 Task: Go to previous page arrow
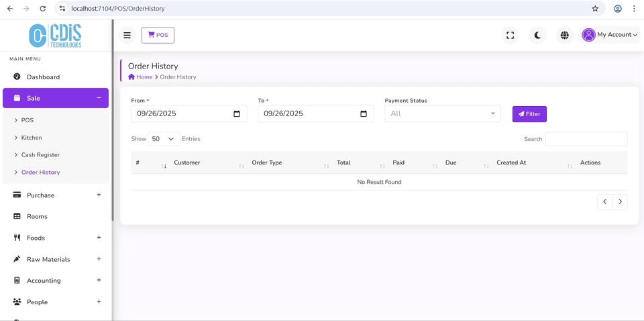coord(604,201)
